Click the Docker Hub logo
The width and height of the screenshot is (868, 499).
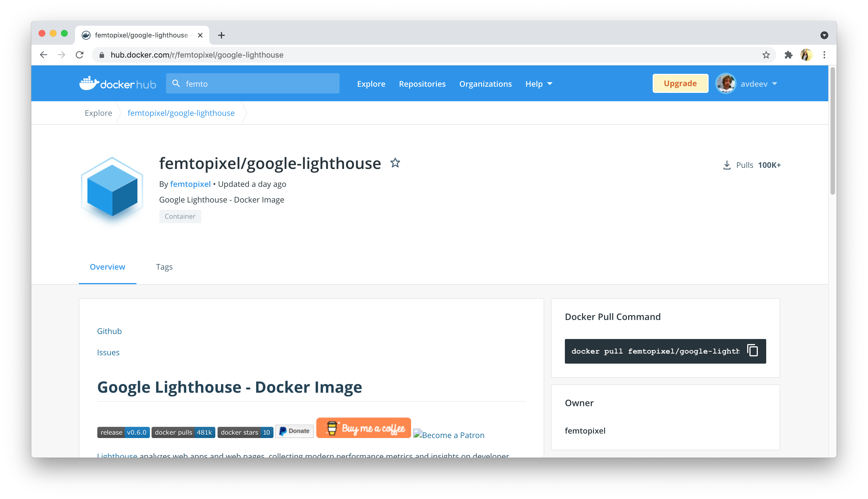[x=117, y=84]
